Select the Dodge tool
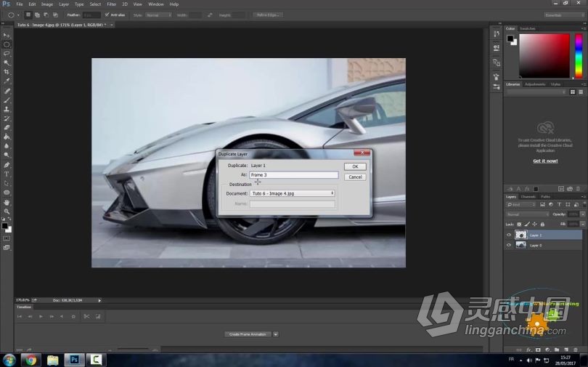The height and width of the screenshot is (367, 588). (7, 155)
